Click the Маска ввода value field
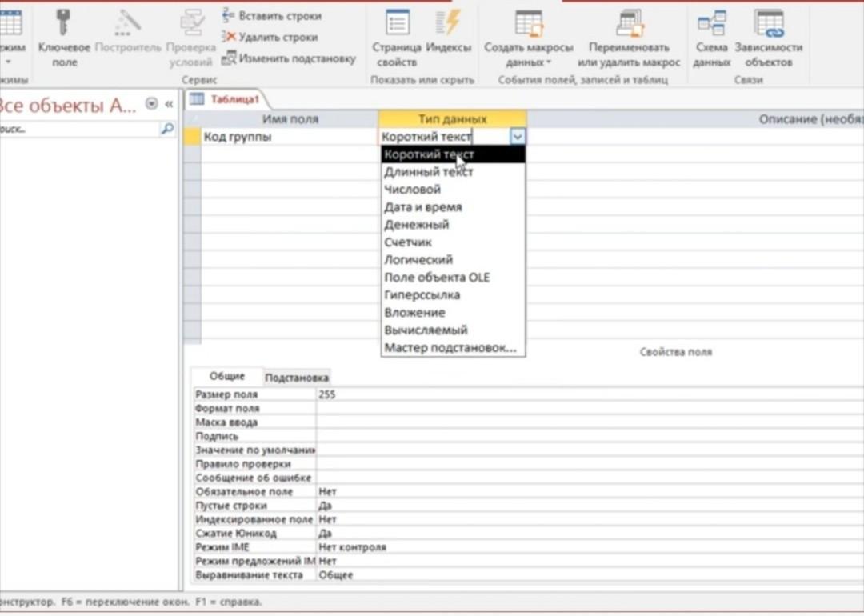This screenshot has width=864, height=616. pos(590,422)
